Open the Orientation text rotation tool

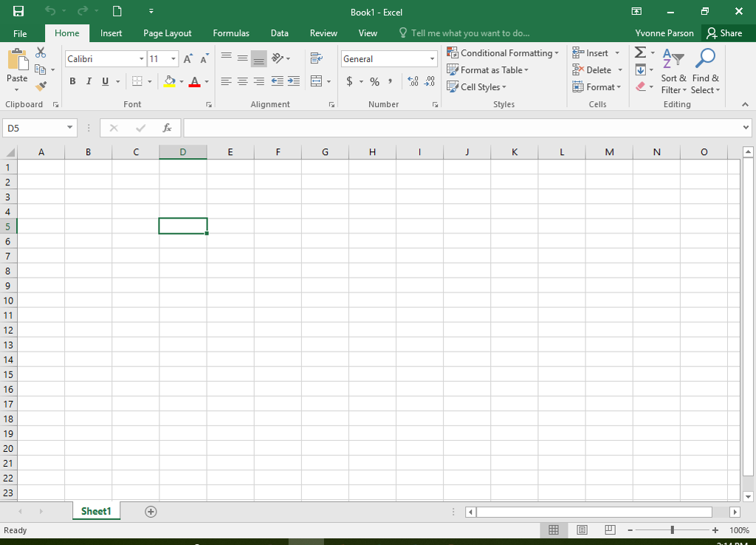[278, 58]
